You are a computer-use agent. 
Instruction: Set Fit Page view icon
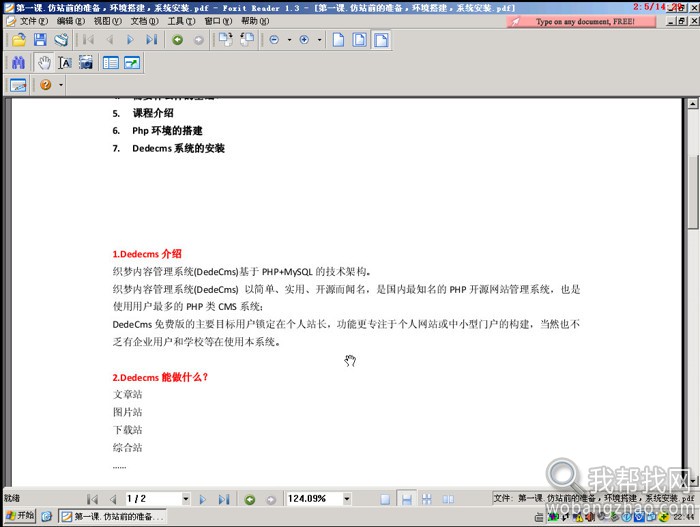(x=359, y=40)
